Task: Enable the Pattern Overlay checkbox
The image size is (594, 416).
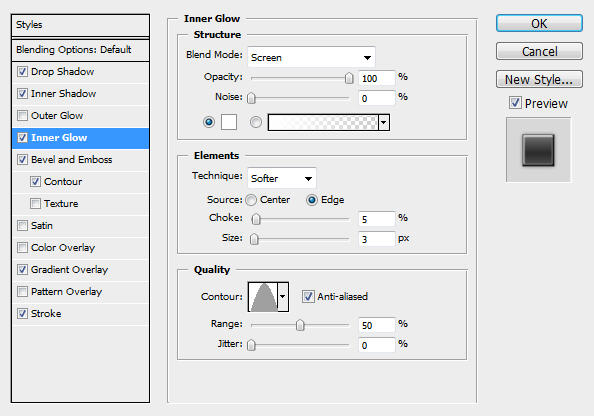Action: (x=22, y=291)
